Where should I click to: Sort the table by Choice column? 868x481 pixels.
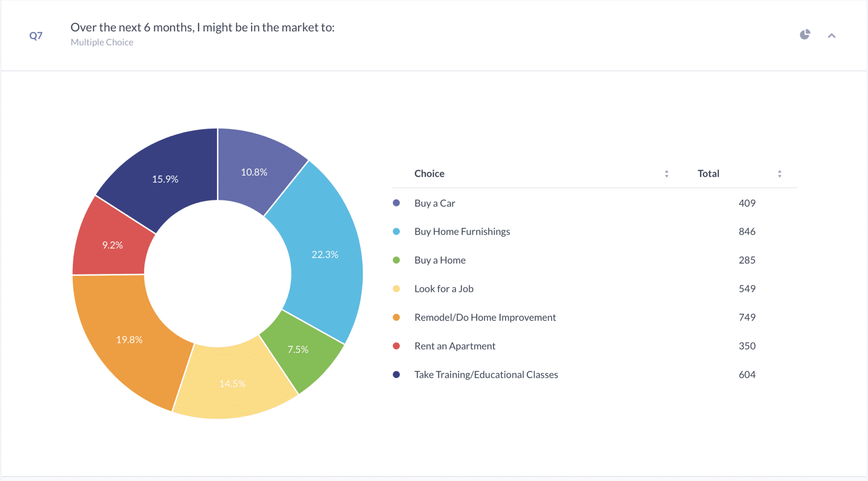[666, 173]
